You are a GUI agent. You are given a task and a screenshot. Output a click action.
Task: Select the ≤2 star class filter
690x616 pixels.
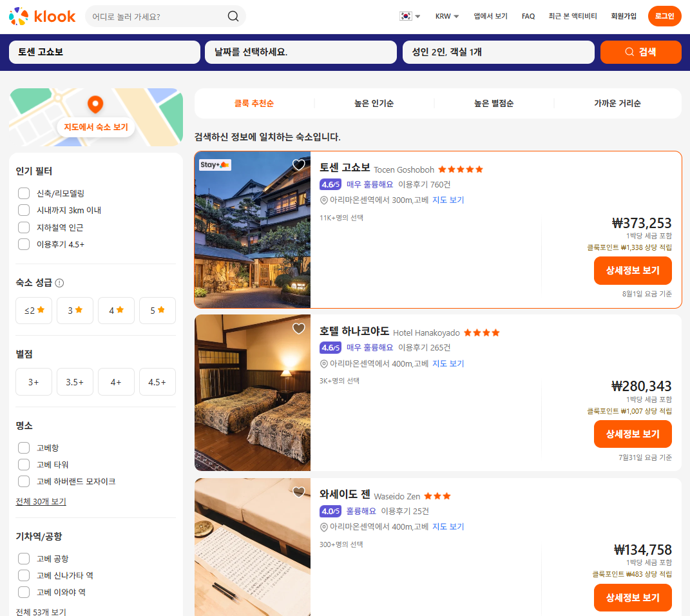[34, 311]
